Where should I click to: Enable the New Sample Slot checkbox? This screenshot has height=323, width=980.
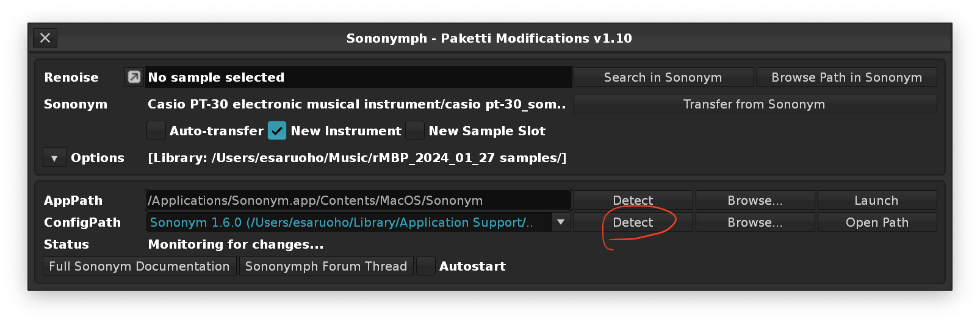coord(415,130)
